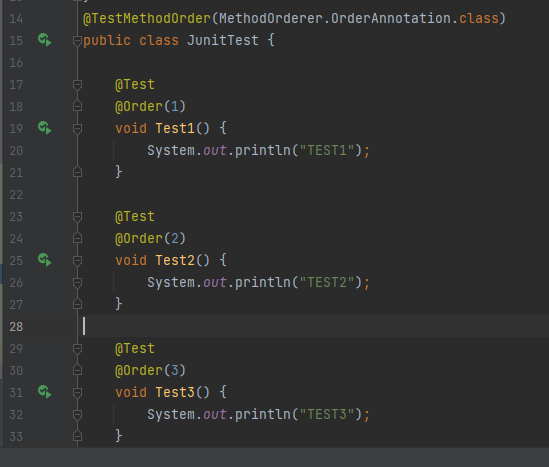
Task: Toggle fold marker at line 24
Action: 77,238
